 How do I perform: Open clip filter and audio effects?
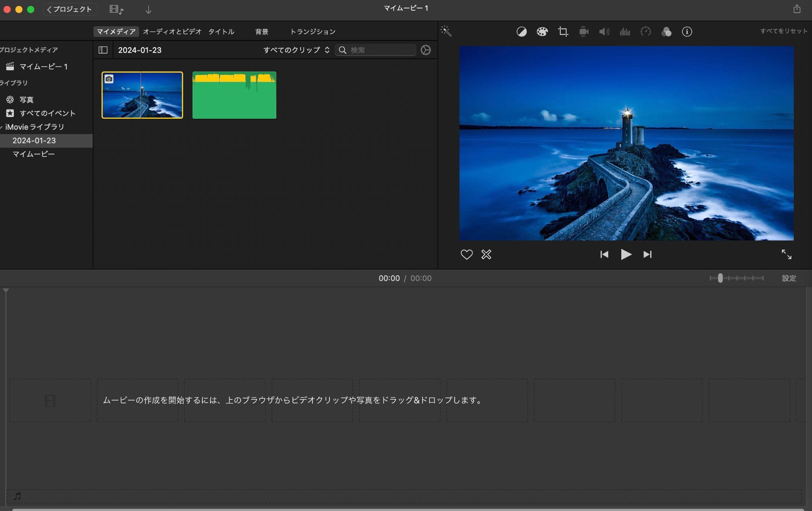(666, 32)
